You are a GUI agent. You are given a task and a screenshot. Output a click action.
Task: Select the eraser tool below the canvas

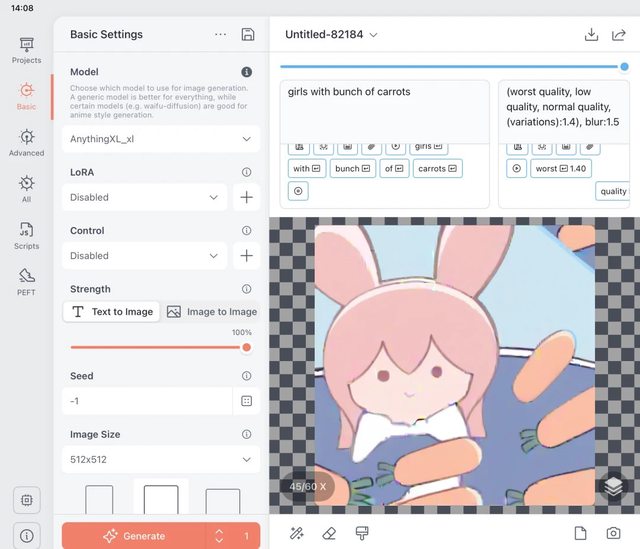328,534
